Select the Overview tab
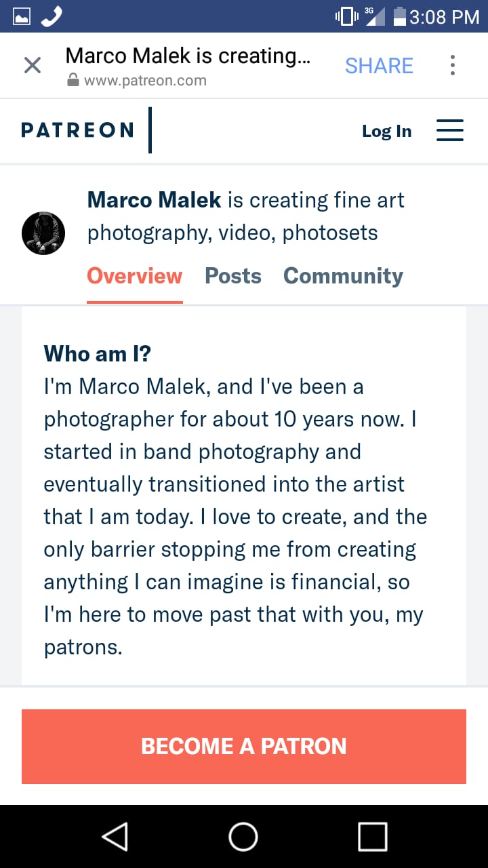The image size is (488, 868). tap(134, 276)
